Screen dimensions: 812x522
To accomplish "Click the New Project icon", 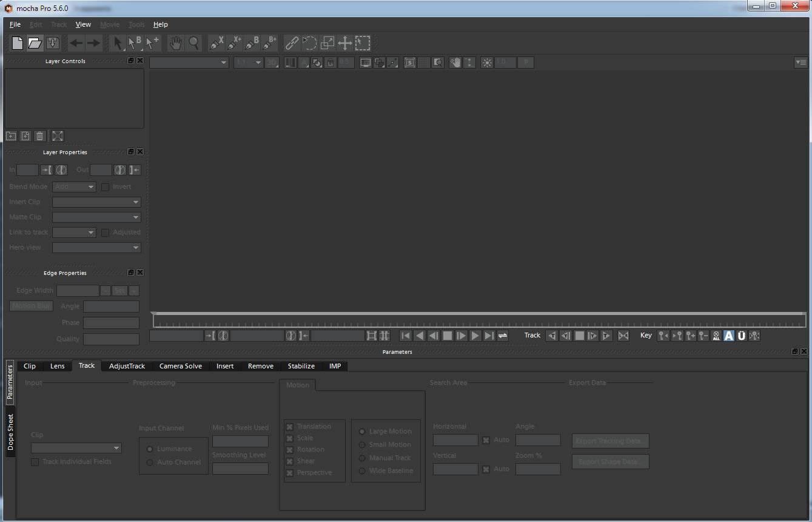I will click(18, 43).
